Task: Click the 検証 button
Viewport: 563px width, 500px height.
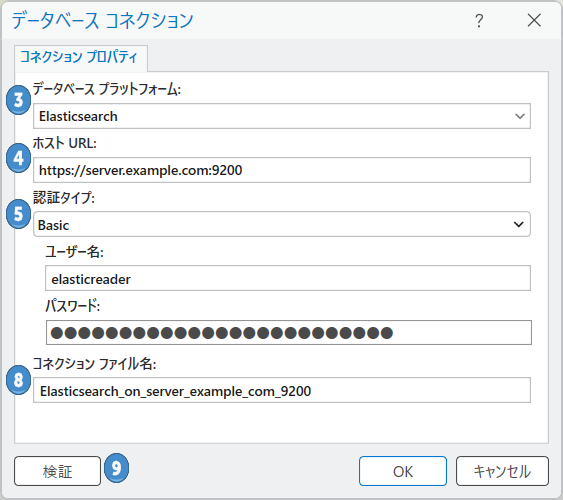Action: [x=57, y=471]
